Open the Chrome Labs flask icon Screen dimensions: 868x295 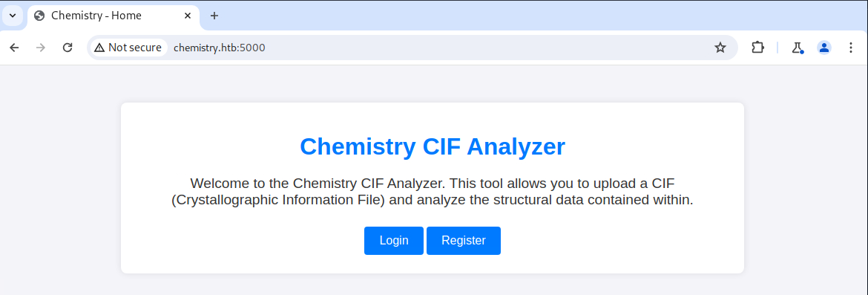point(797,48)
